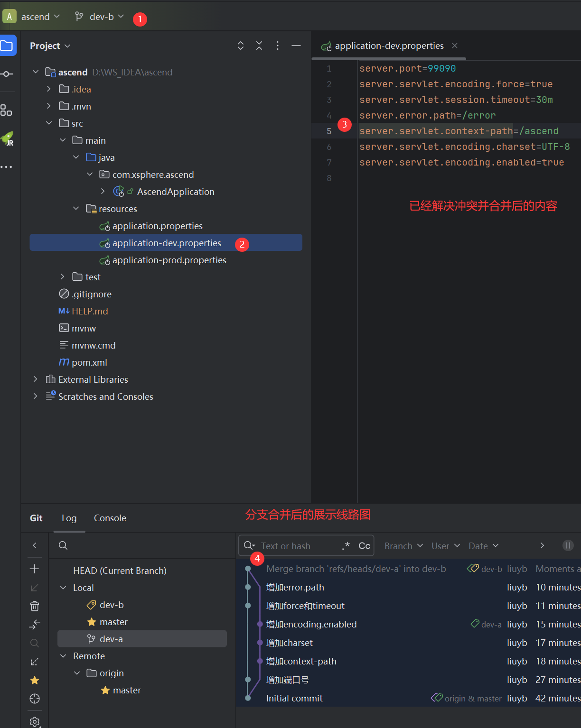581x728 pixels.
Task: Click the Expand All icon in Project panel
Action: pos(241,46)
